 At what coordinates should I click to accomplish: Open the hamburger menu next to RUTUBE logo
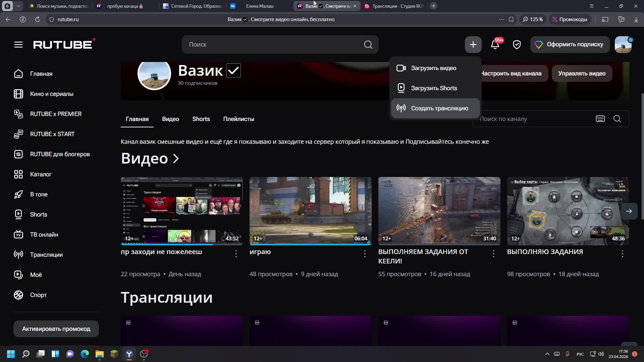[x=18, y=45]
